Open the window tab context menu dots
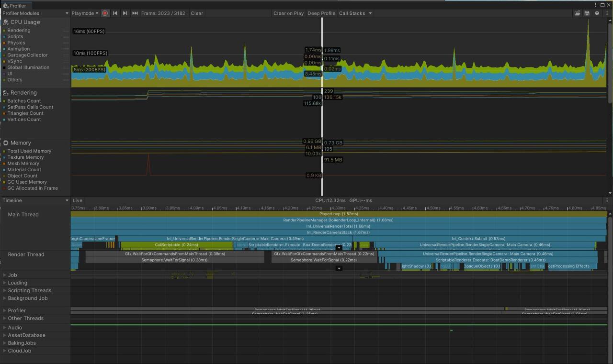This screenshot has width=613, height=364. point(596,5)
